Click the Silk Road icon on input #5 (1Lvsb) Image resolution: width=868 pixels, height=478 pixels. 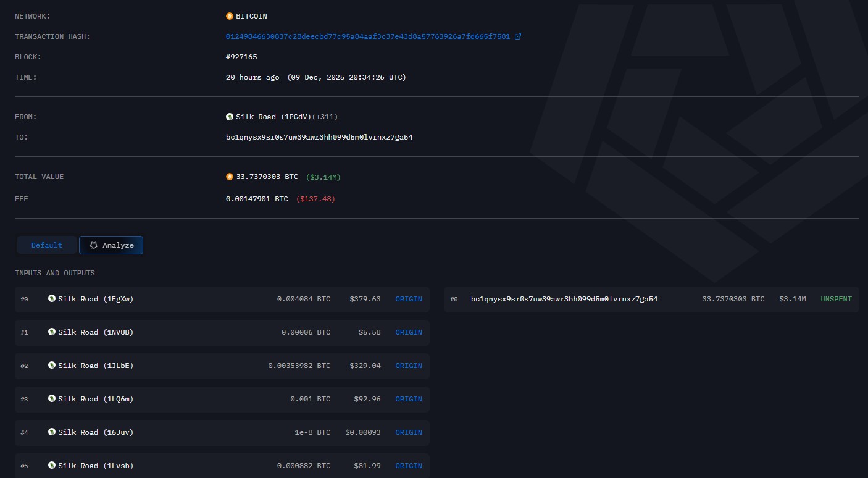(x=52, y=466)
